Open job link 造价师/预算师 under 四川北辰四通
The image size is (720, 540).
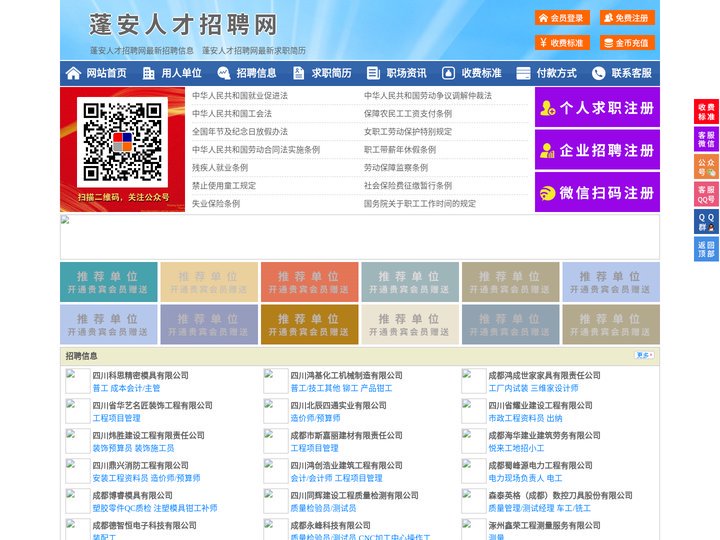315,418
